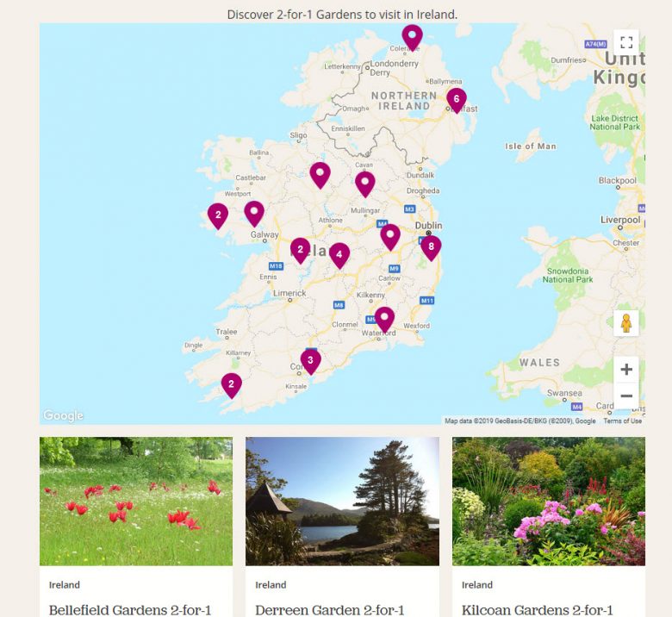
Task: Open the Belfast cluster marker showing 6
Action: pos(457,100)
